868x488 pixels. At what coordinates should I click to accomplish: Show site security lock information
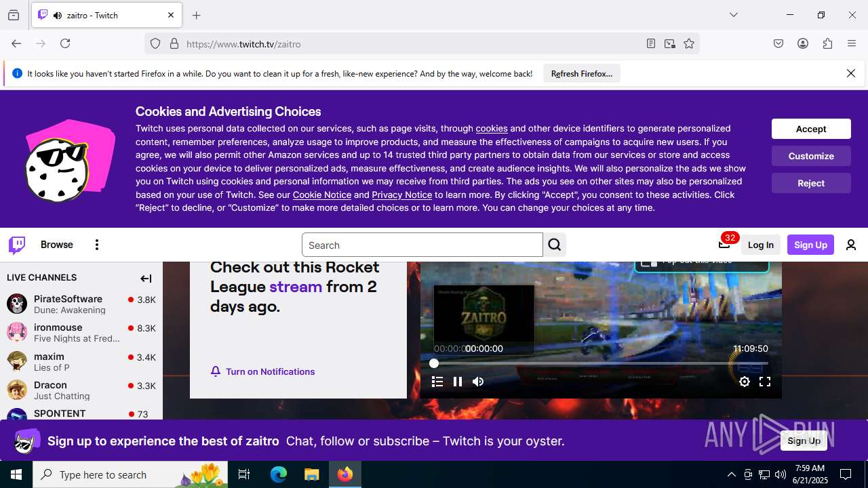click(x=174, y=43)
